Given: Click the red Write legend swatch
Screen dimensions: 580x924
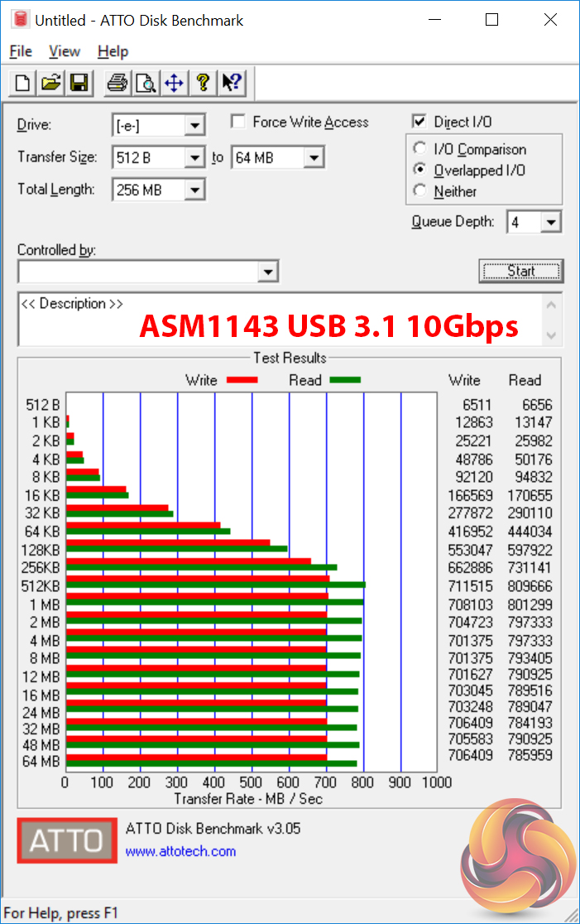Looking at the screenshot, I should pos(242,381).
